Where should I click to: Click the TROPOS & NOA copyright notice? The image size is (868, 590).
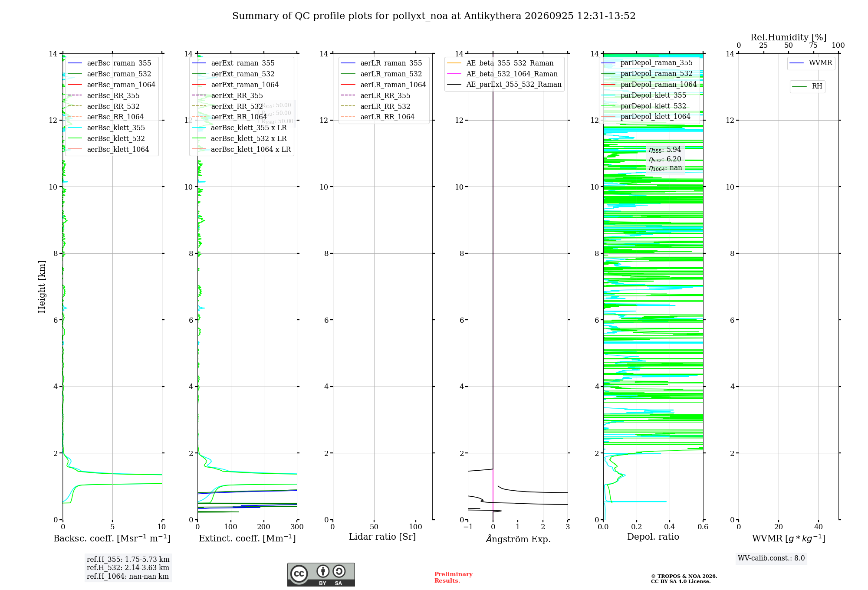(x=684, y=579)
